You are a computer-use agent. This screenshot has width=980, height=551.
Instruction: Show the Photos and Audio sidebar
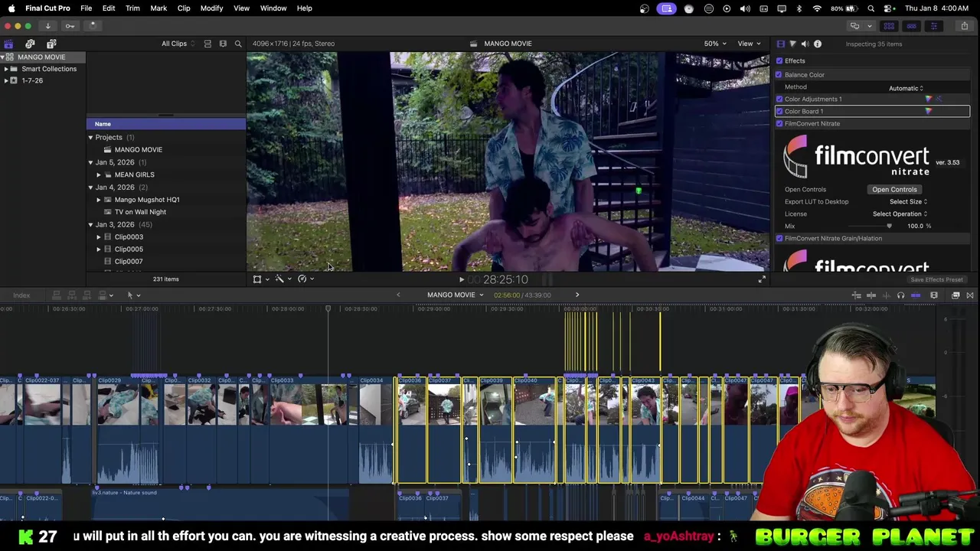click(30, 44)
